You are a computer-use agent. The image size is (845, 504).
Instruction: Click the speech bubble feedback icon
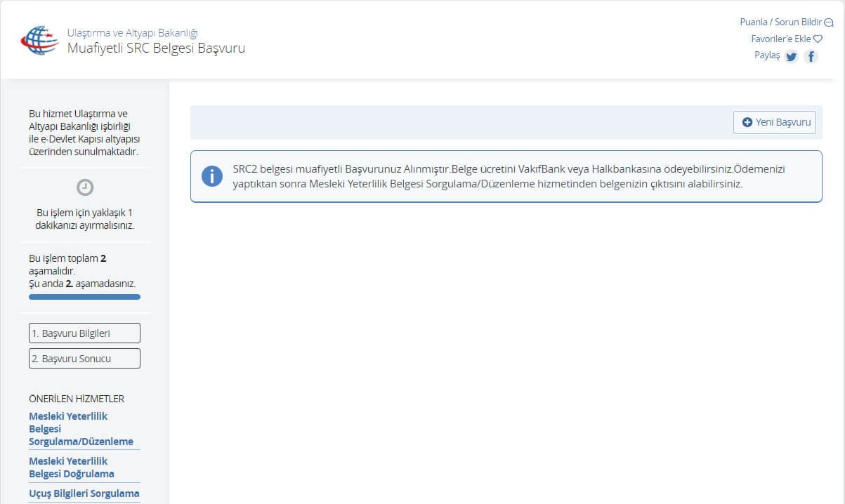pos(828,22)
